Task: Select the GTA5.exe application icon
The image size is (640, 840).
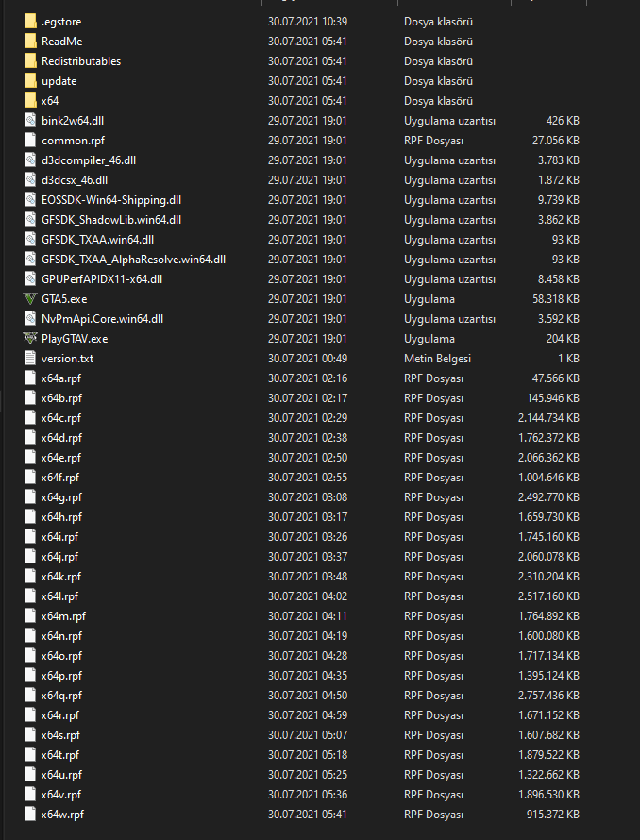Action: 30,299
